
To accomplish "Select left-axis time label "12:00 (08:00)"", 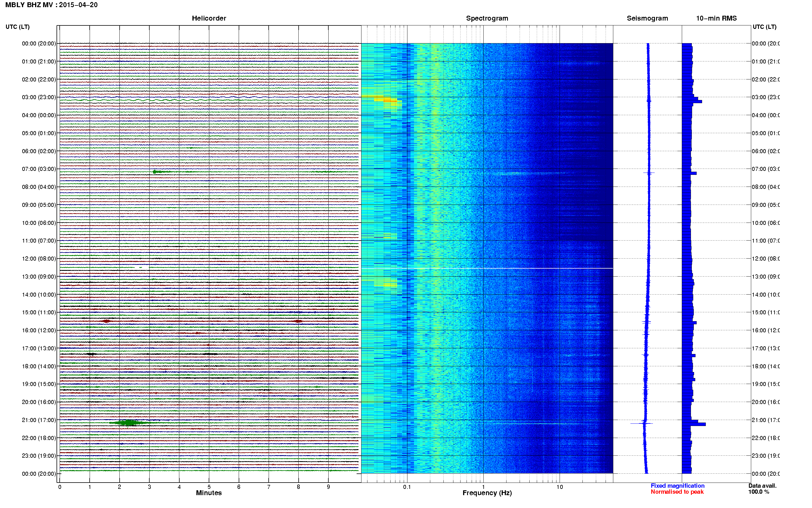I will [x=39, y=259].
